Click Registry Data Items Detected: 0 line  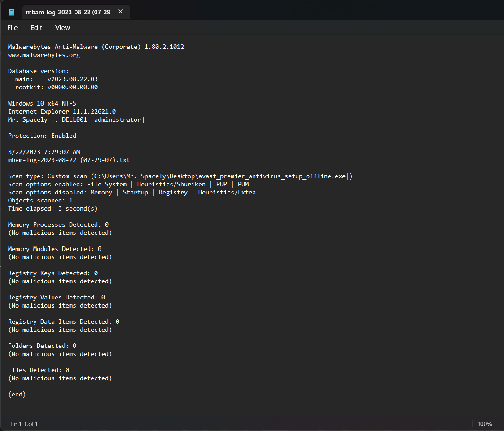pyautogui.click(x=64, y=321)
